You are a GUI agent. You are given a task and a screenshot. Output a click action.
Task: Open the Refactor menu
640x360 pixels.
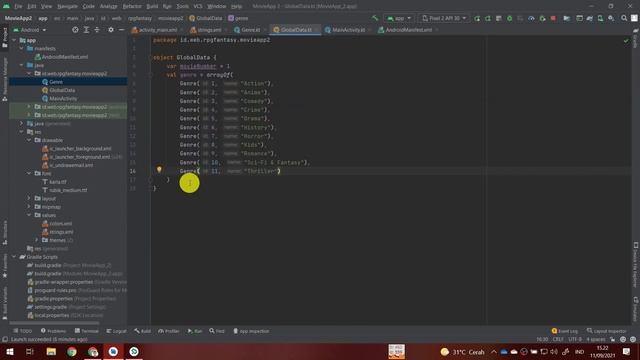(x=132, y=6)
